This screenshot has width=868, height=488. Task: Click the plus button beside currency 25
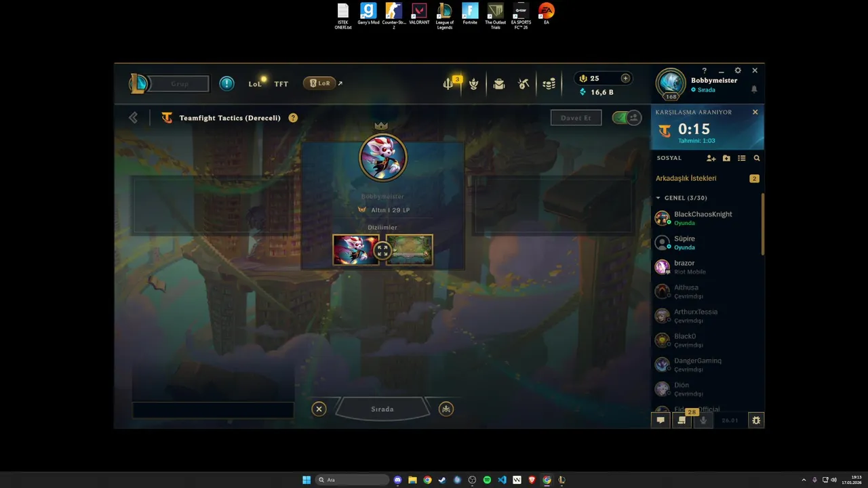[x=625, y=78]
